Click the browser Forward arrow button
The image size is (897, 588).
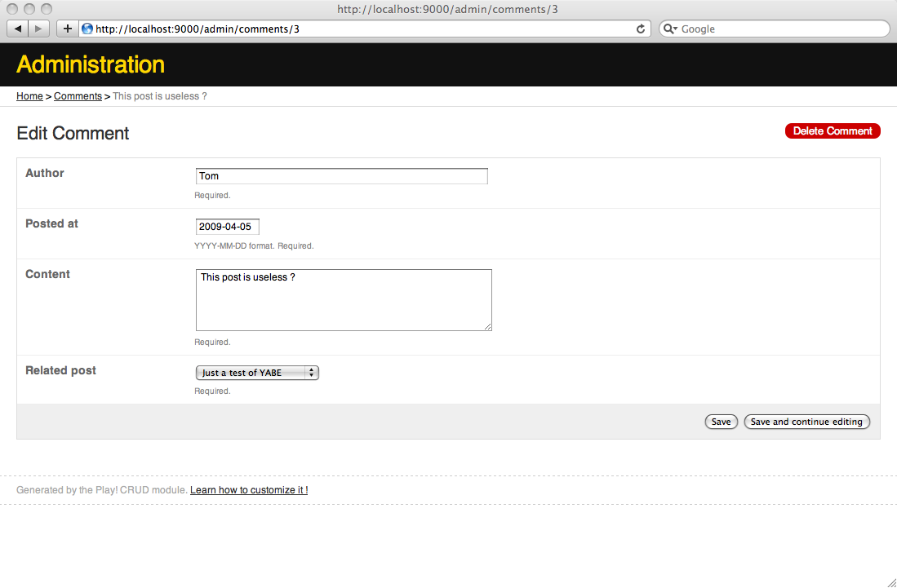click(x=39, y=29)
